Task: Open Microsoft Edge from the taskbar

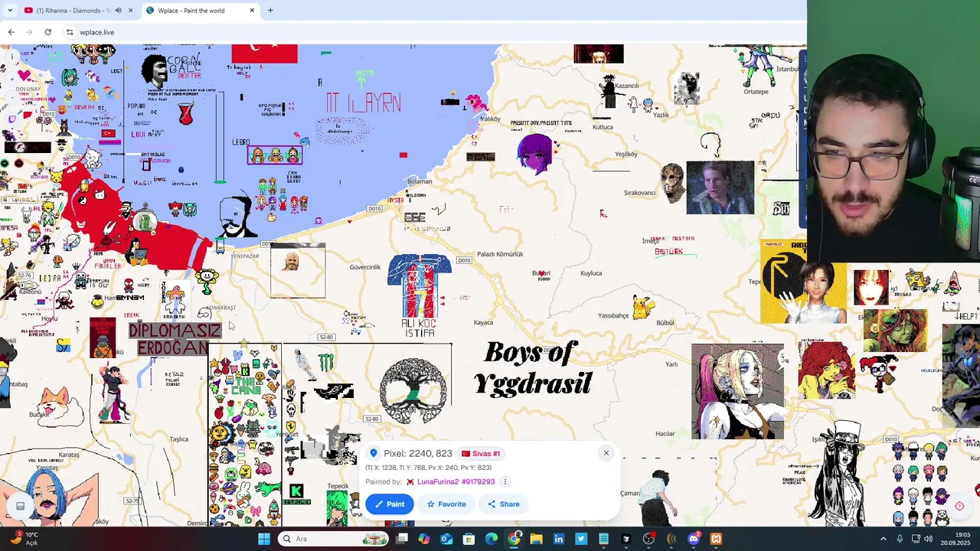Action: 492,539
